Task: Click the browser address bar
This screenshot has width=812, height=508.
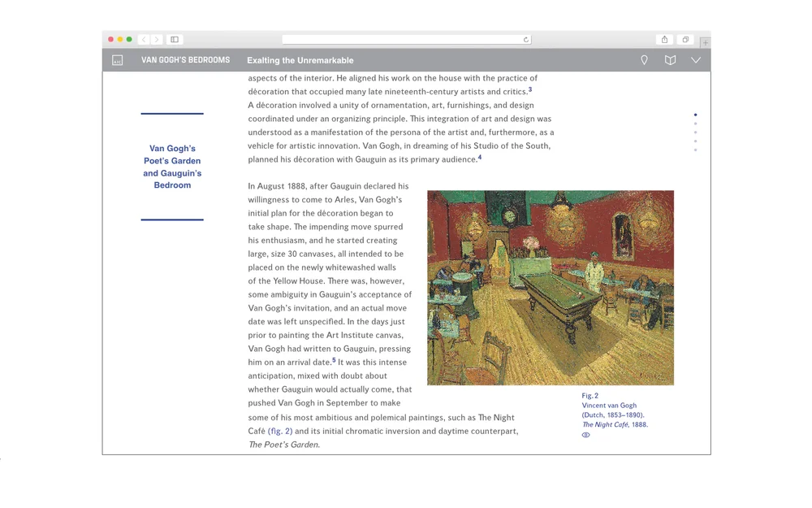Action: click(x=407, y=39)
